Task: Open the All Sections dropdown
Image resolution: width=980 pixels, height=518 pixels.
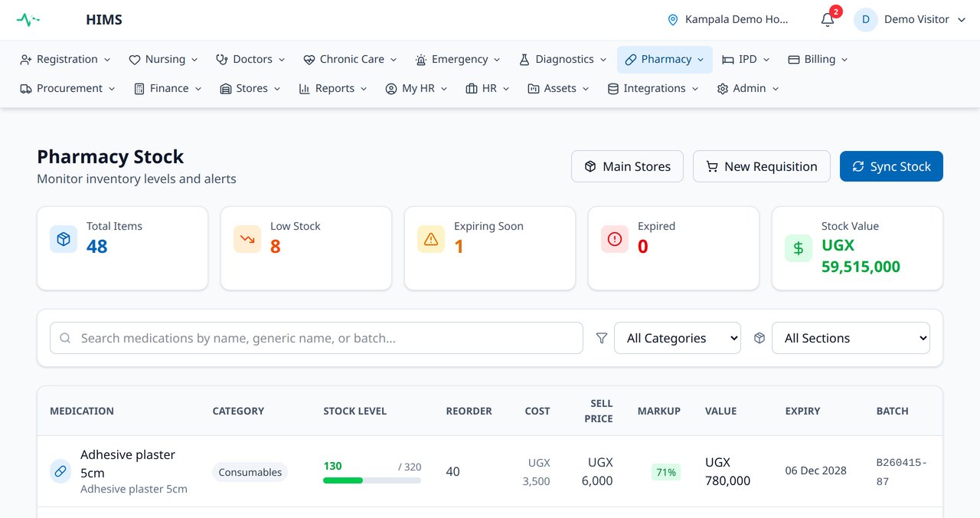Action: tap(851, 338)
